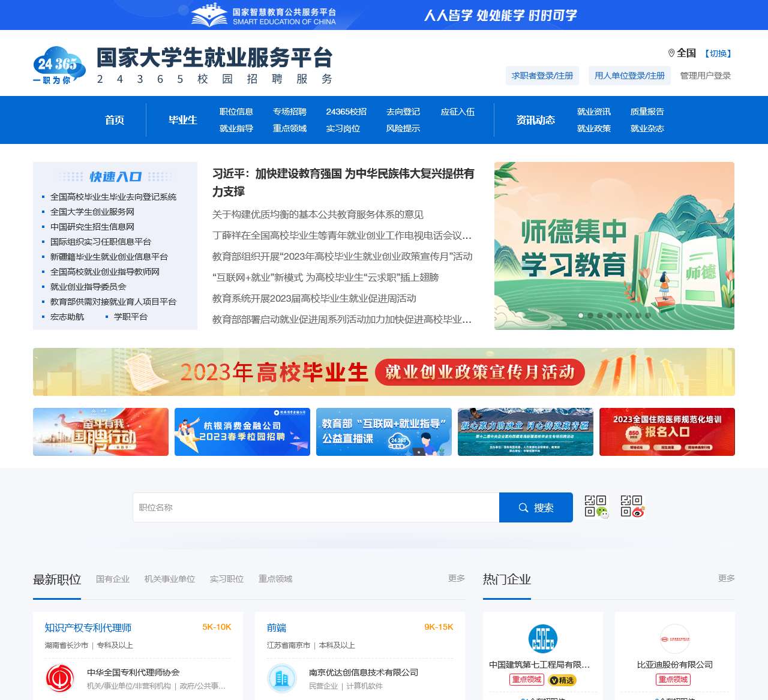Open 风险提示 in the navigation bar
The image size is (768, 700).
(x=403, y=128)
